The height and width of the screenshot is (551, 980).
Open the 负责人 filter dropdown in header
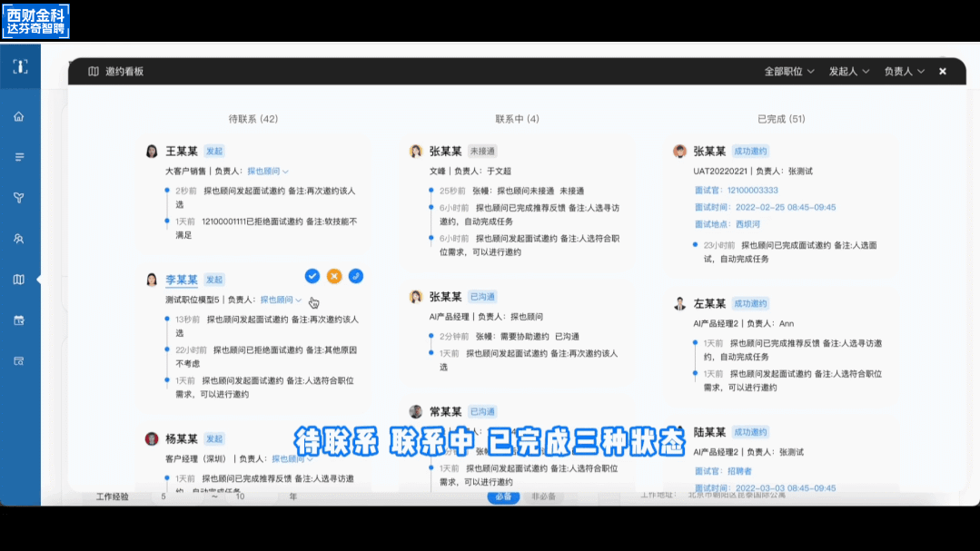tap(904, 71)
